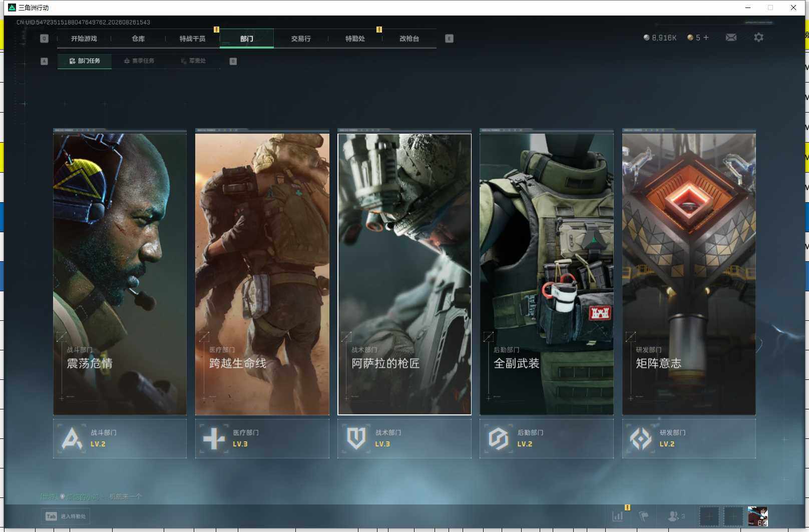Click the plus icon beside gold currency
This screenshot has width=809, height=532.
[x=706, y=38]
